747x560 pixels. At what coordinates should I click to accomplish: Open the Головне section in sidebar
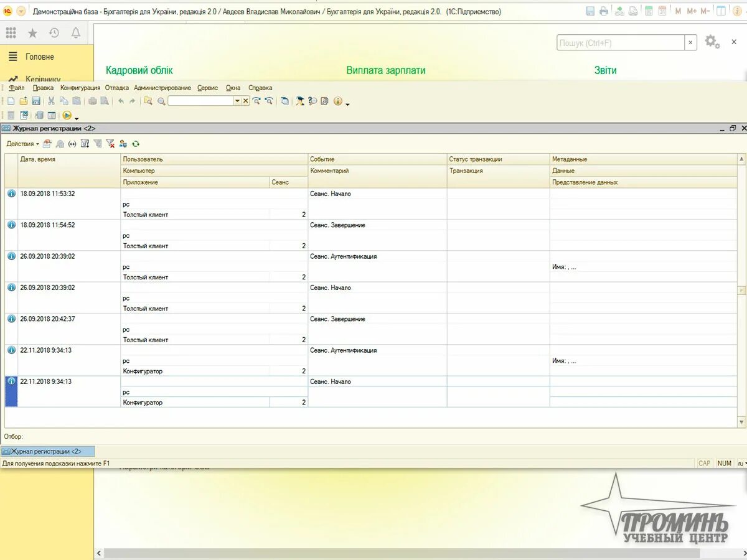point(40,57)
